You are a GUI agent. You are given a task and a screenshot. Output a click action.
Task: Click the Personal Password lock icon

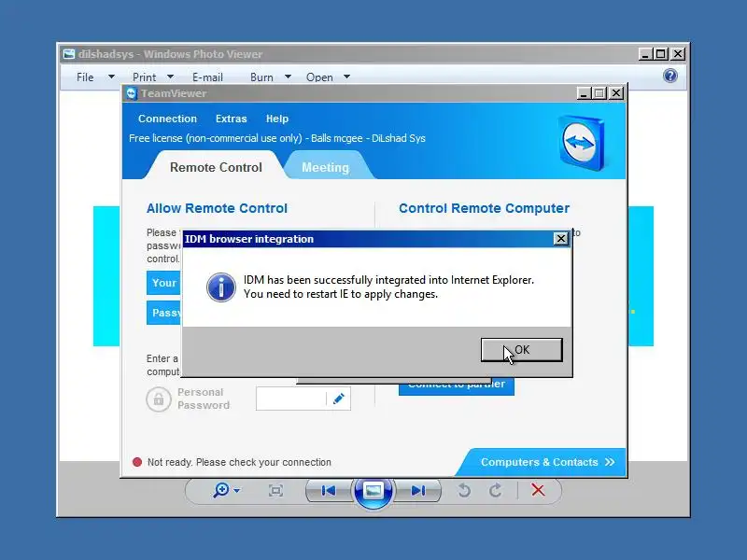coord(159,399)
